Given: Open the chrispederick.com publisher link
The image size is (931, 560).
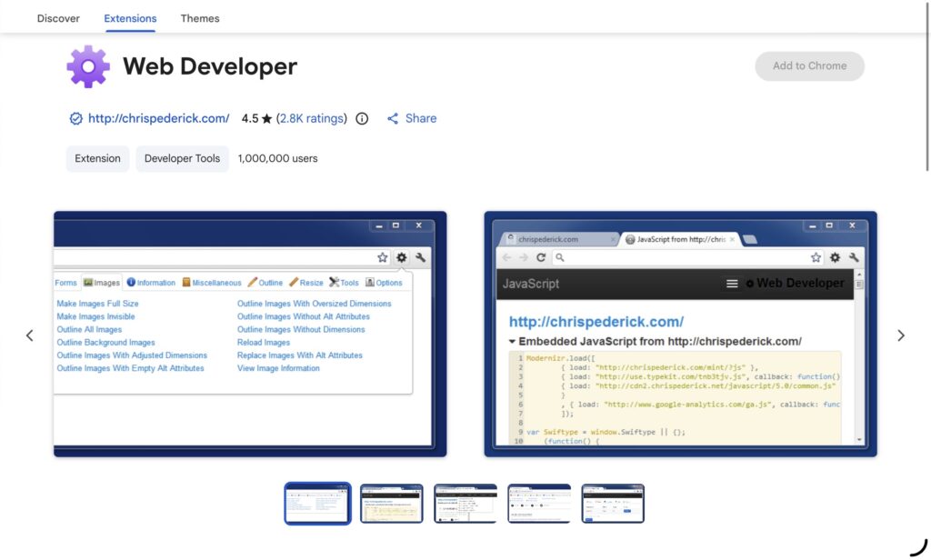Looking at the screenshot, I should 158,118.
